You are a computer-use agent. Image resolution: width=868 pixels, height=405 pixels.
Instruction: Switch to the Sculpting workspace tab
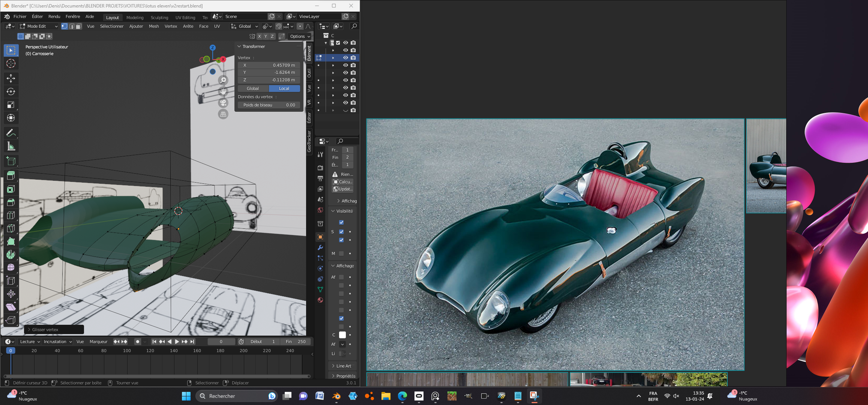[159, 18]
